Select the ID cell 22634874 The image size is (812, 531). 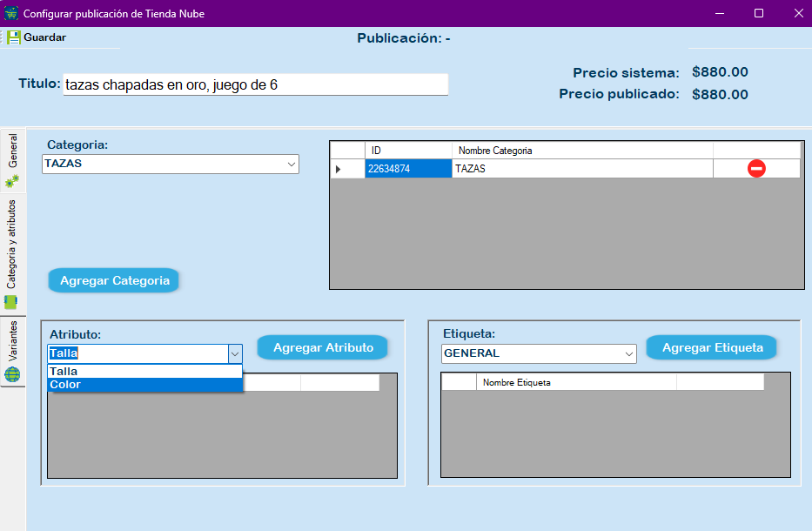[x=407, y=169]
